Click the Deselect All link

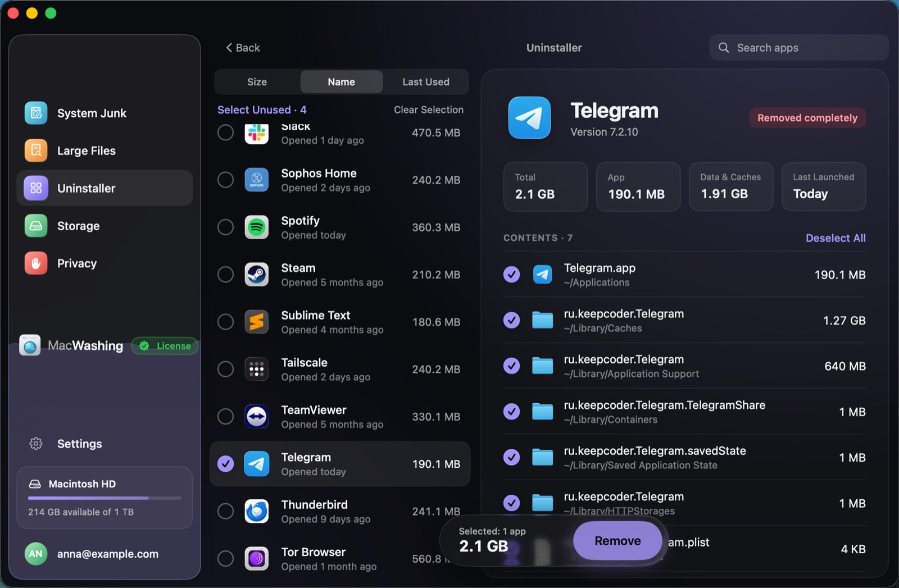point(836,238)
